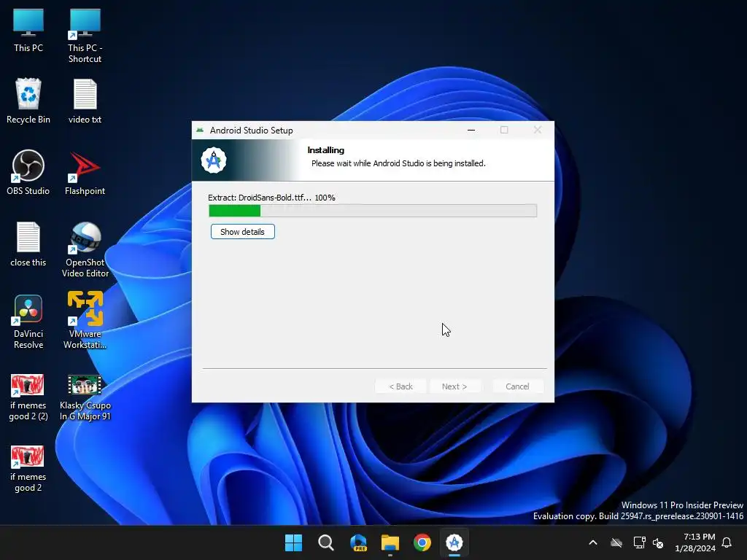The width and height of the screenshot is (747, 560).
Task: Minimize the Android Studio Setup window
Action: coord(471,130)
